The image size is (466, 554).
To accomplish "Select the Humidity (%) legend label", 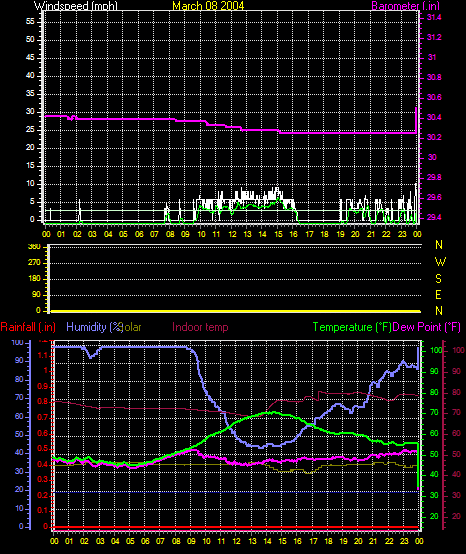I will pos(94,327).
